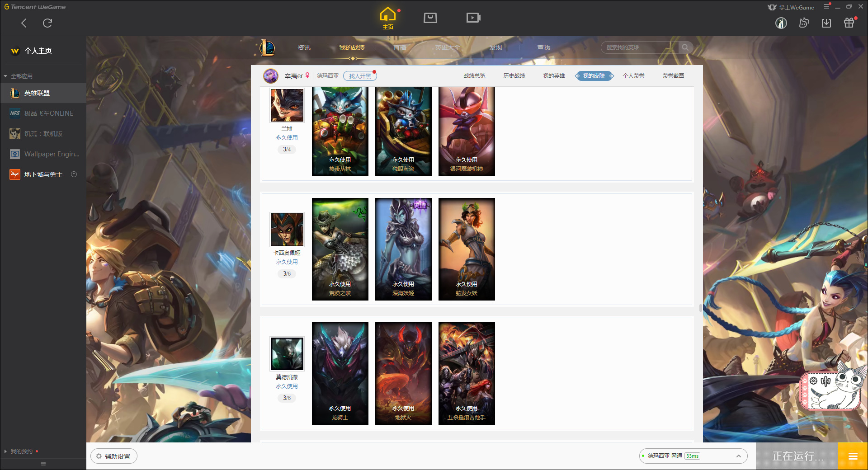Open the 龙骑士 skin card
Viewport: 868px width, 470px height.
[x=340, y=373]
